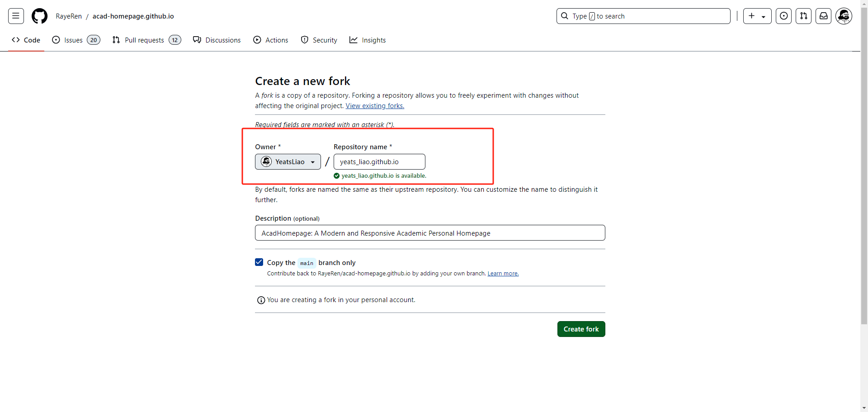This screenshot has height=412, width=868.
Task: Click the info icon beside personal account note
Action: (x=261, y=300)
